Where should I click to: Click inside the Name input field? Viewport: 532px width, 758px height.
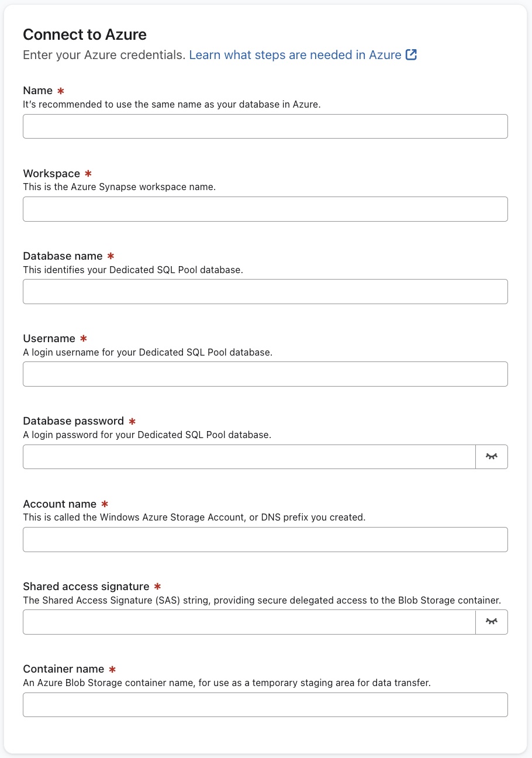click(265, 126)
